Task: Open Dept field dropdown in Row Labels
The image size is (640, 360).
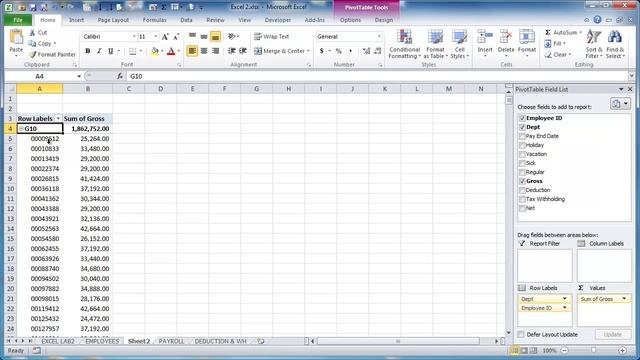Action: click(565, 299)
